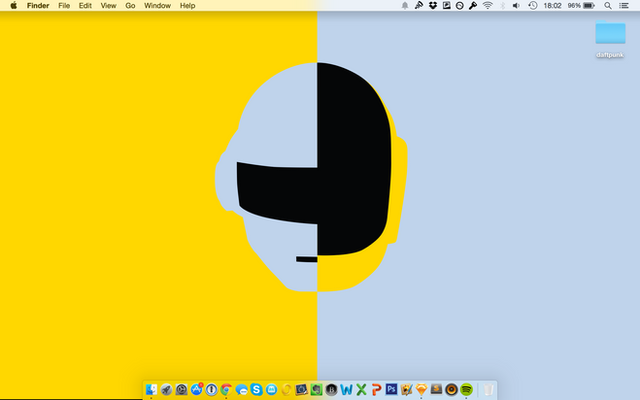Image resolution: width=640 pixels, height=400 pixels.
Task: Launch Sketch diamond icon in Dock
Action: coord(421,389)
